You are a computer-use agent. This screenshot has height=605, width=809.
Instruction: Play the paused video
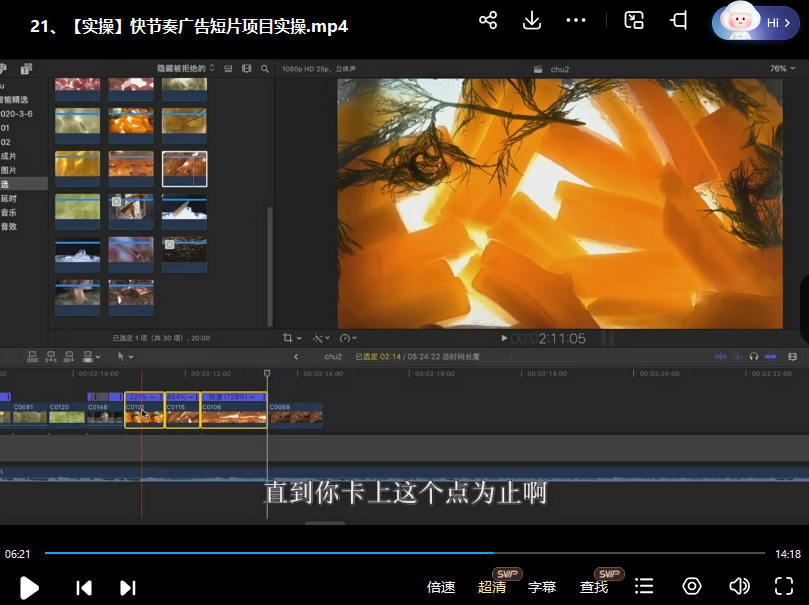pyautogui.click(x=29, y=587)
